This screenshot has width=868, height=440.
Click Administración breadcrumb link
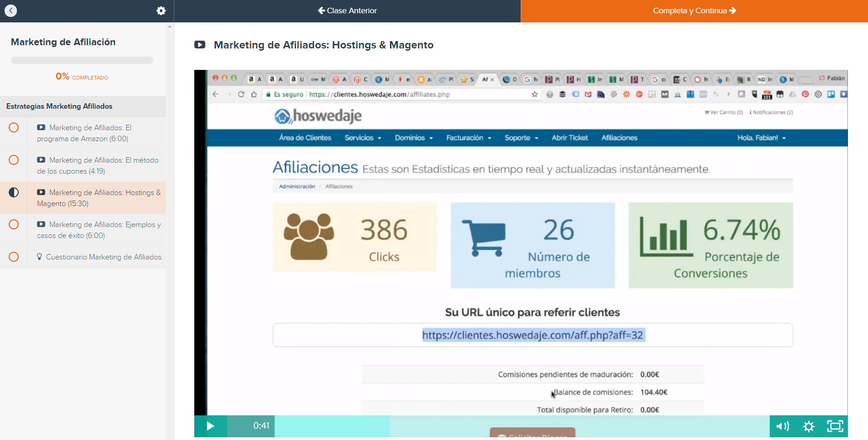click(x=297, y=186)
